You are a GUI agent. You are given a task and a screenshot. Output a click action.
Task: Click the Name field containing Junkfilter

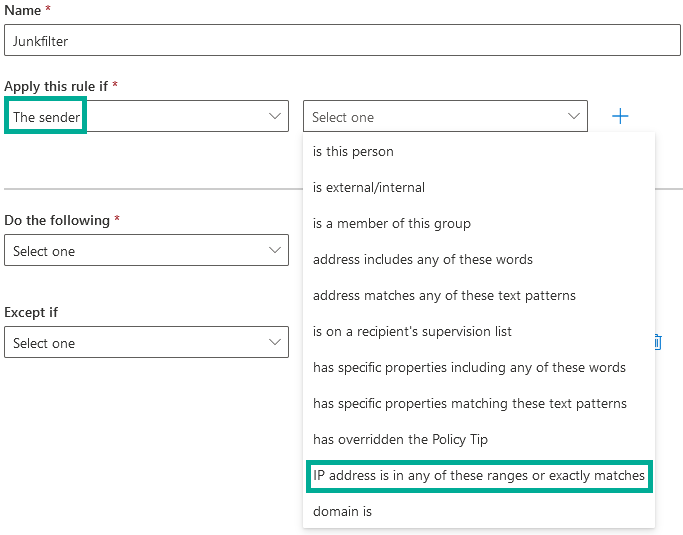coord(342,40)
